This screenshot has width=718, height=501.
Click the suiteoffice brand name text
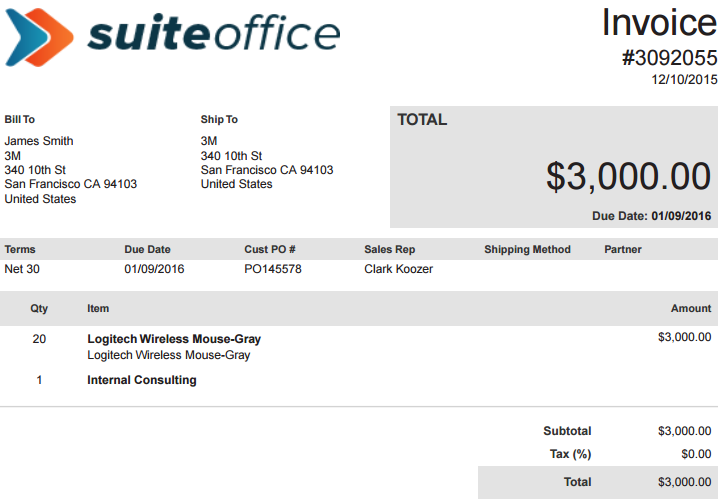213,34
